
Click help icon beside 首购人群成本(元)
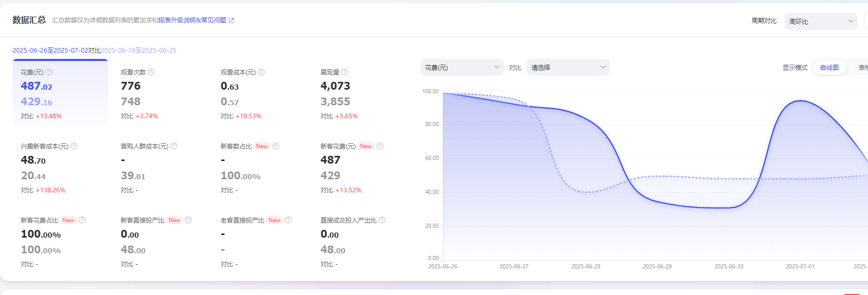coord(174,146)
